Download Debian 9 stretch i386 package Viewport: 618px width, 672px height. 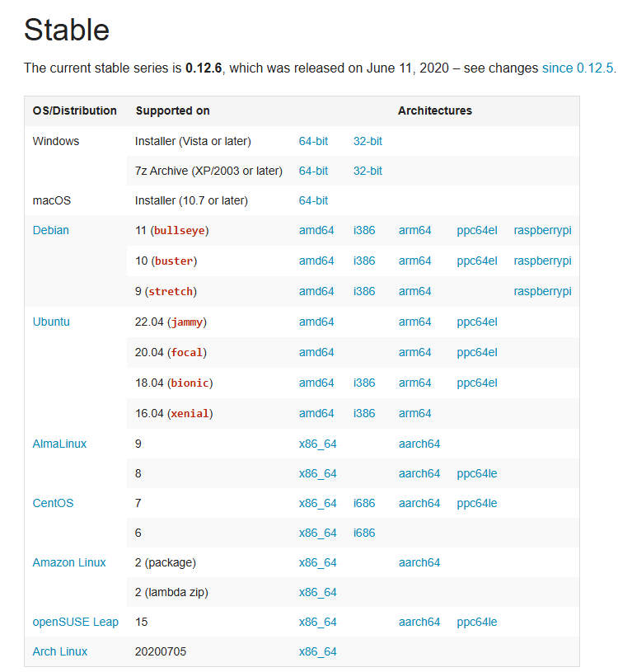coord(364,291)
